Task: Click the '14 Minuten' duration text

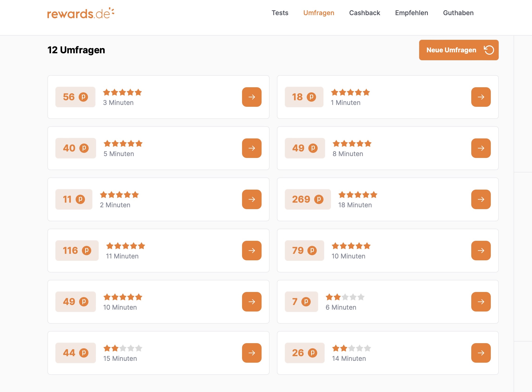Action: pyautogui.click(x=349, y=358)
